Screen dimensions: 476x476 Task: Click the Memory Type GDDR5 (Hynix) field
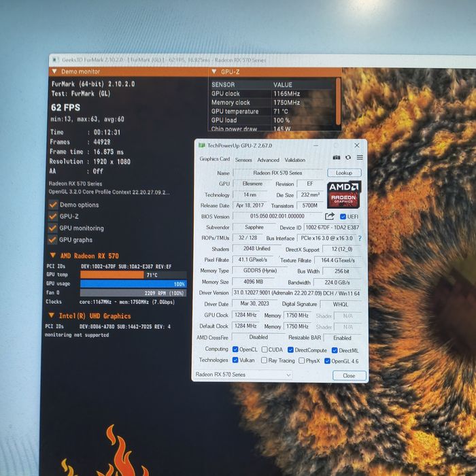260,271
